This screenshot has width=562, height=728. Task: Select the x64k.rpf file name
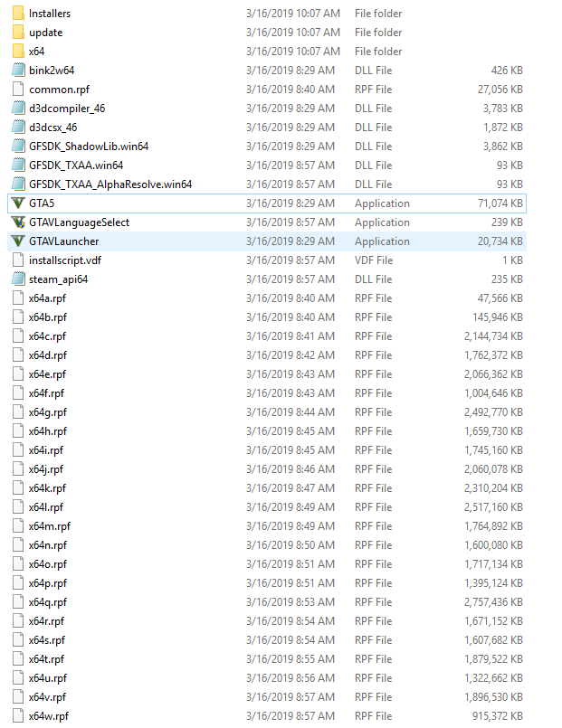[47, 488]
